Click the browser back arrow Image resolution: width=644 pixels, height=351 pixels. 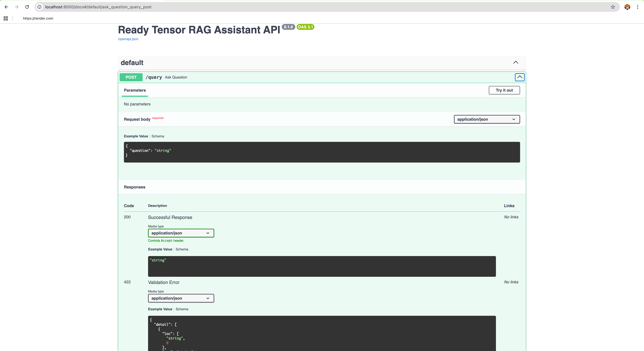6,7
